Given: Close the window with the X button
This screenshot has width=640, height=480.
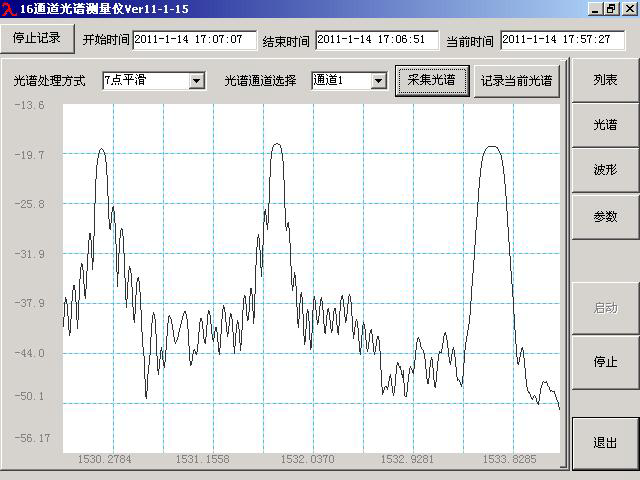Looking at the screenshot, I should coord(628,8).
